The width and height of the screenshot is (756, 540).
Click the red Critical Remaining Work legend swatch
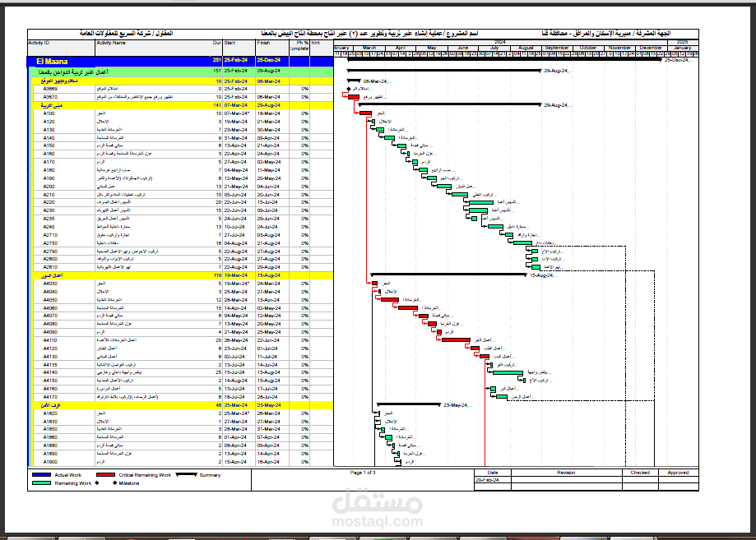tap(105, 475)
